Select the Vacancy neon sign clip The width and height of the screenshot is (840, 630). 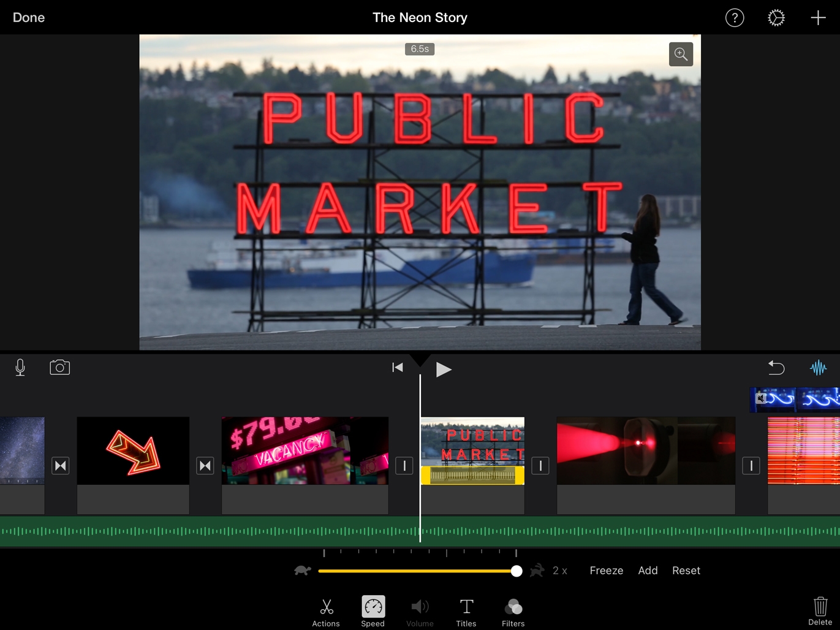305,450
